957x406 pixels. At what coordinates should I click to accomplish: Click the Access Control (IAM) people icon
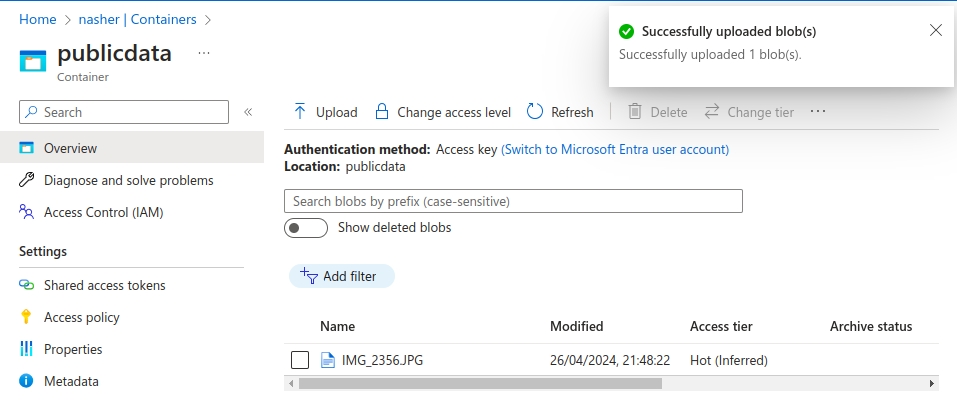pyautogui.click(x=27, y=212)
